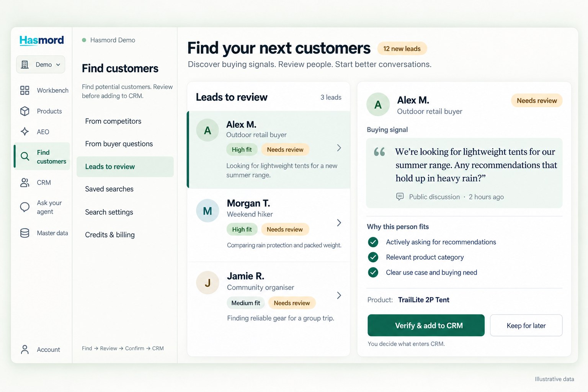588x392 pixels.
Task: Click the Products box icon
Action: [x=24, y=111]
